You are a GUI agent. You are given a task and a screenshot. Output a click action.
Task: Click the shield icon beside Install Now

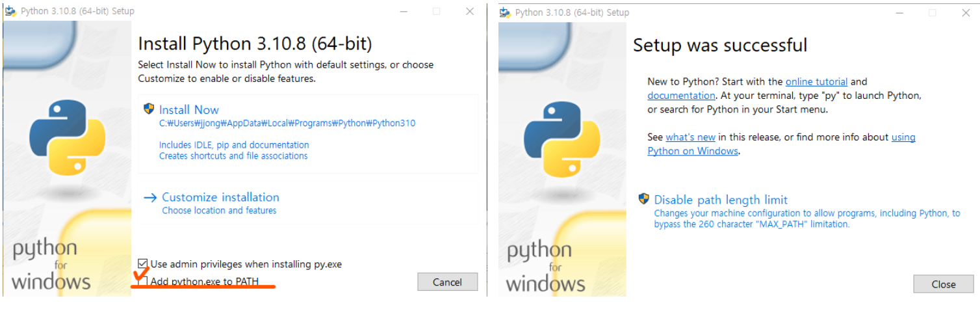[149, 109]
